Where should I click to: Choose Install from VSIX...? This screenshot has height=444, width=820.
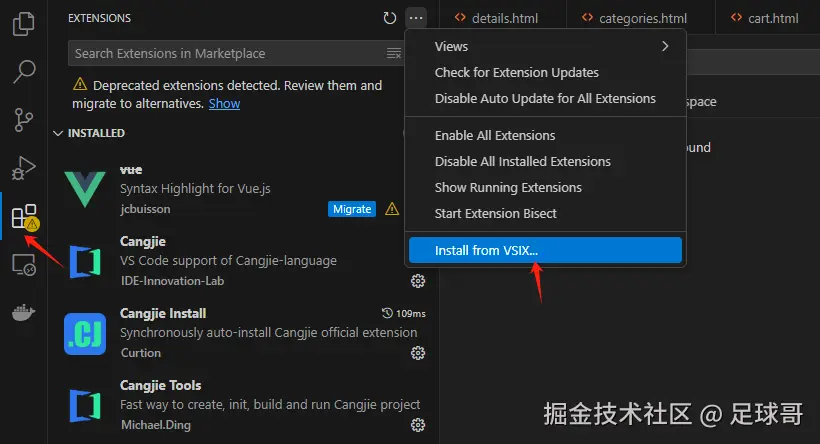(x=545, y=251)
